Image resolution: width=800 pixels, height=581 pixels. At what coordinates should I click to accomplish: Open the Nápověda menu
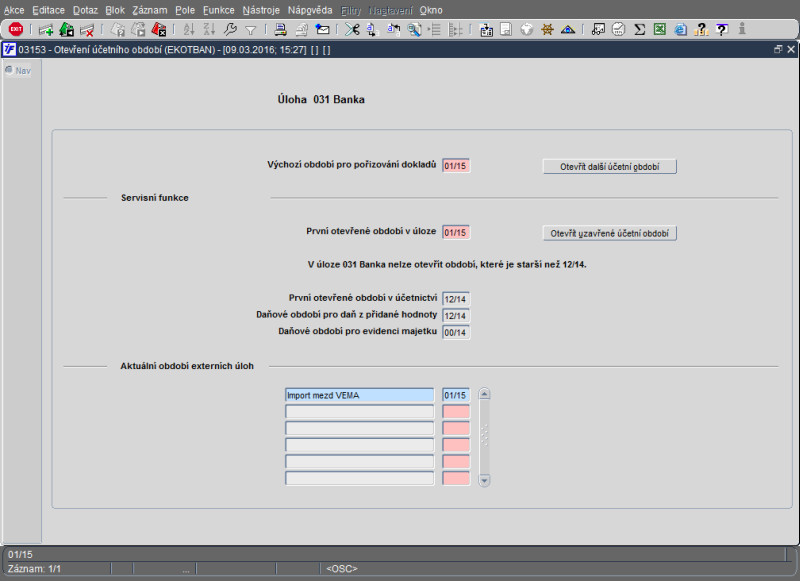click(310, 10)
